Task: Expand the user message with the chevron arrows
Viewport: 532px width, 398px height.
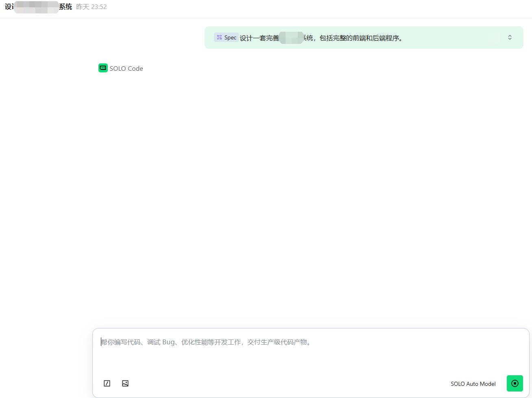Action: pyautogui.click(x=510, y=37)
